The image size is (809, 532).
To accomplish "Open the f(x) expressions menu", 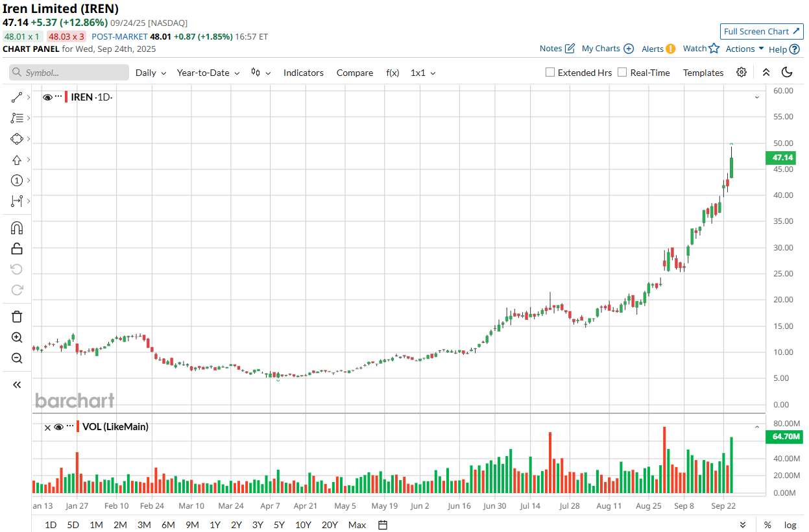I will tap(392, 73).
